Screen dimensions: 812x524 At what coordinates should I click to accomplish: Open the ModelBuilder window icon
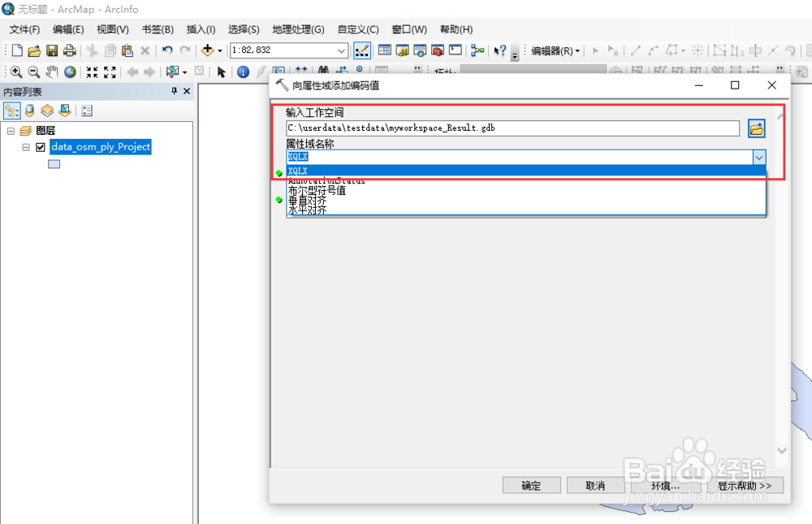(x=477, y=50)
